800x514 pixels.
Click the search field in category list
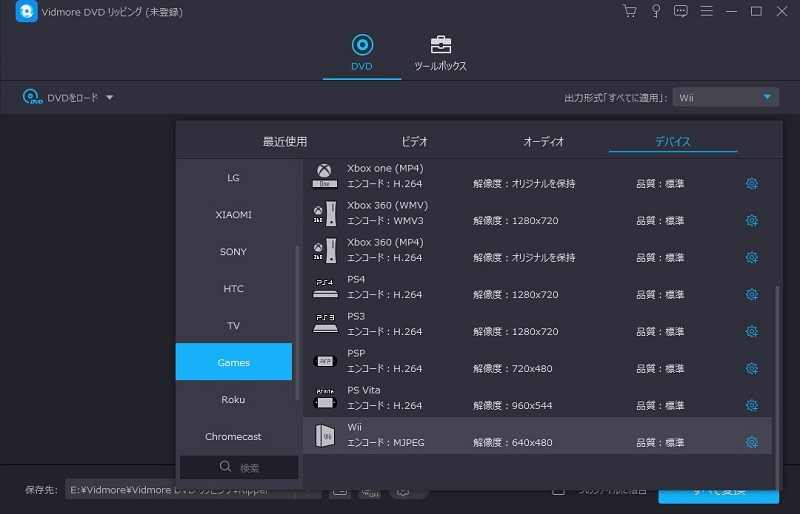click(x=239, y=467)
